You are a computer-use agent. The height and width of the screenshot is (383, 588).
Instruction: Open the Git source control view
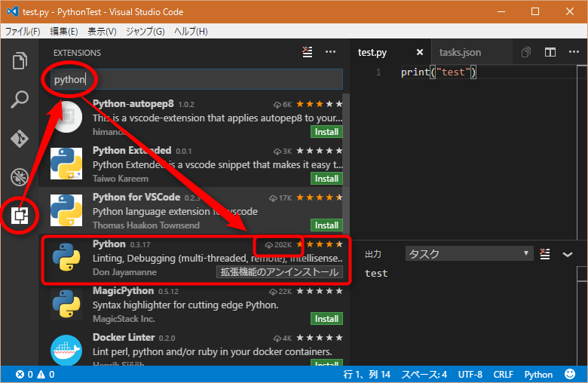20,139
